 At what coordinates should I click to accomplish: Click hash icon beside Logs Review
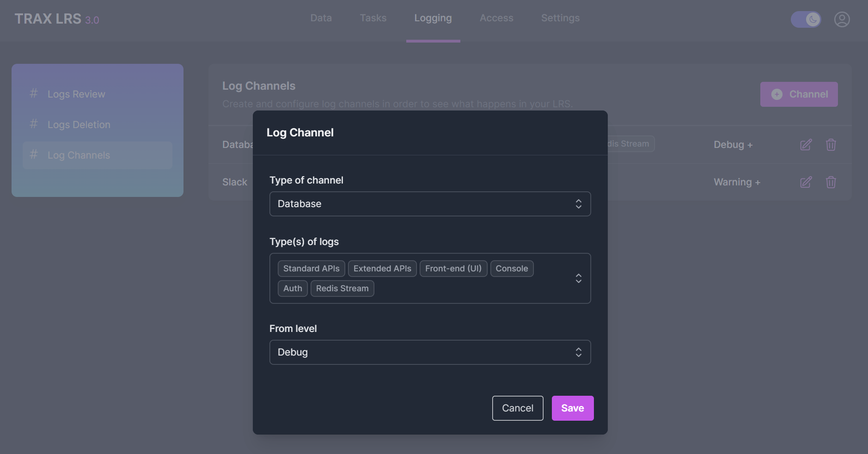click(34, 94)
